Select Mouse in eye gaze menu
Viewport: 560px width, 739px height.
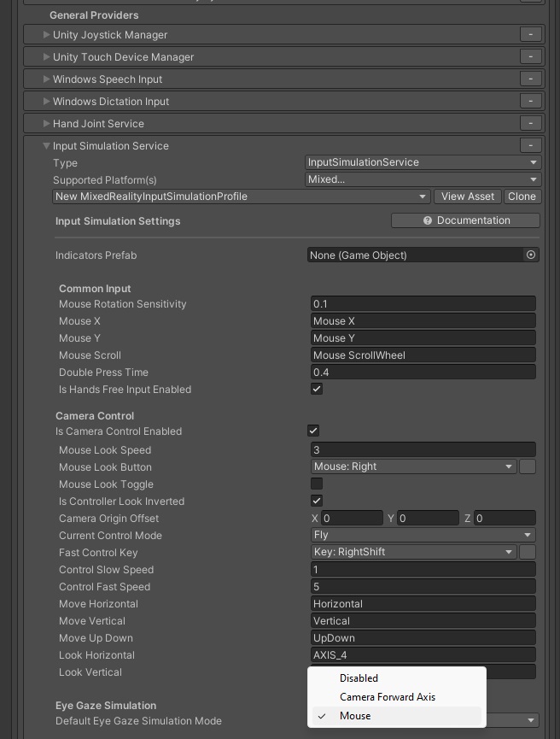click(x=397, y=716)
